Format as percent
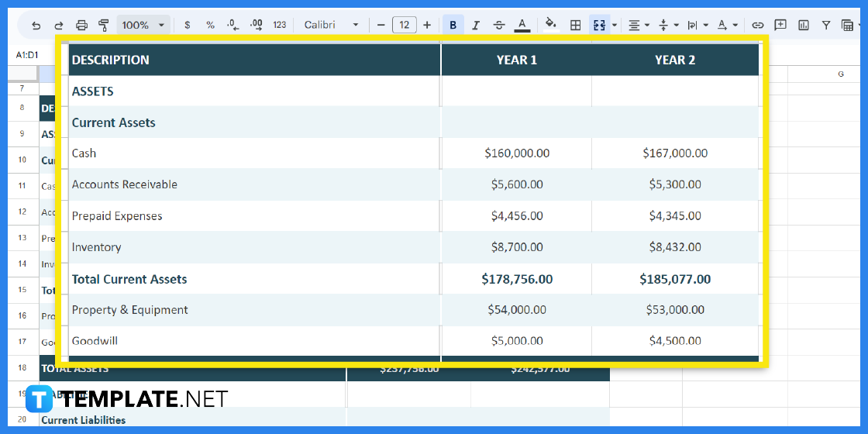Viewport: 868px width, 434px height. tap(210, 25)
